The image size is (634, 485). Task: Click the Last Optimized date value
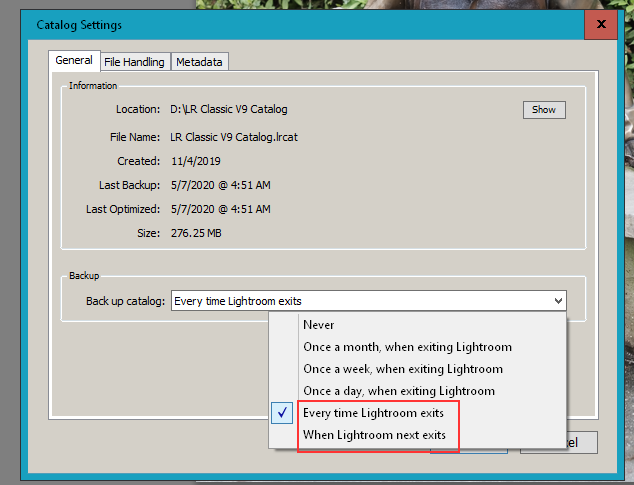click(221, 209)
